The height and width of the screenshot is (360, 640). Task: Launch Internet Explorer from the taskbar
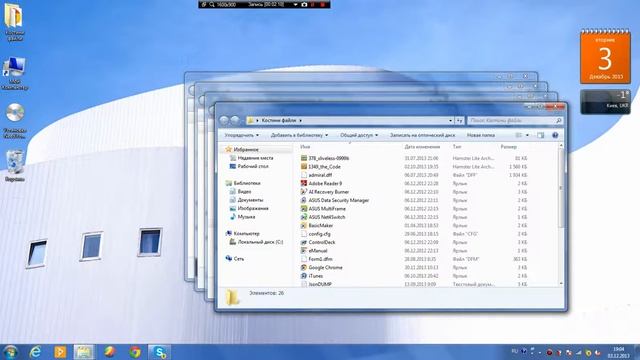tap(36, 352)
